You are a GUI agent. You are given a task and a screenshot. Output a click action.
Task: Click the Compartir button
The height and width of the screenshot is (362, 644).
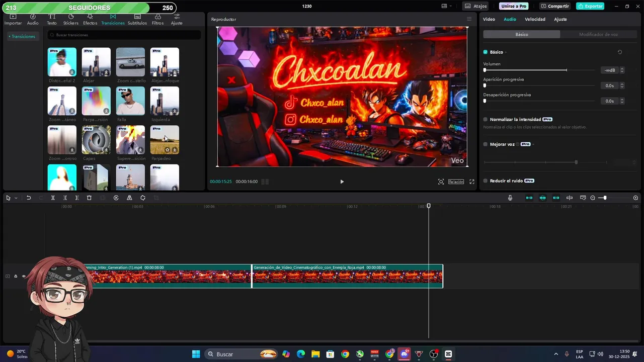pyautogui.click(x=555, y=6)
